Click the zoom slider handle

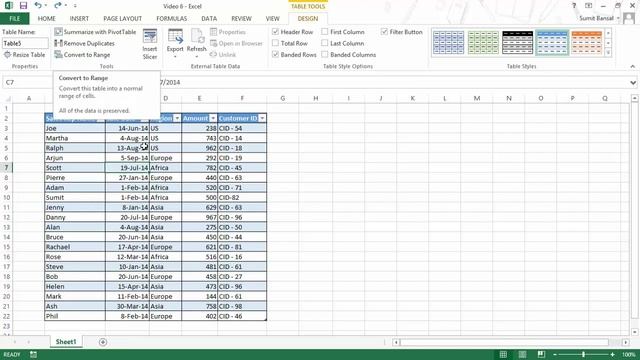tap(583, 354)
